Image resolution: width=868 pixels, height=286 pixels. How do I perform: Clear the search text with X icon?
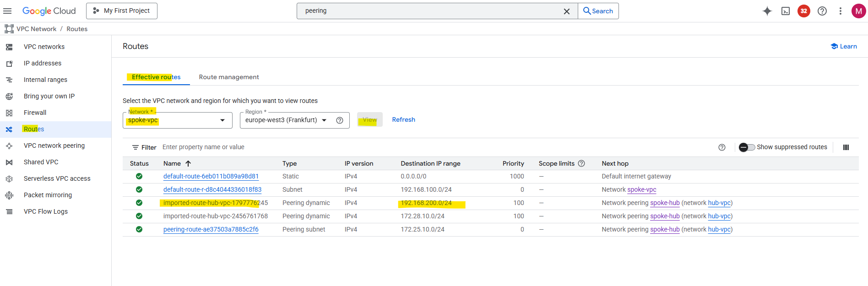[566, 11]
